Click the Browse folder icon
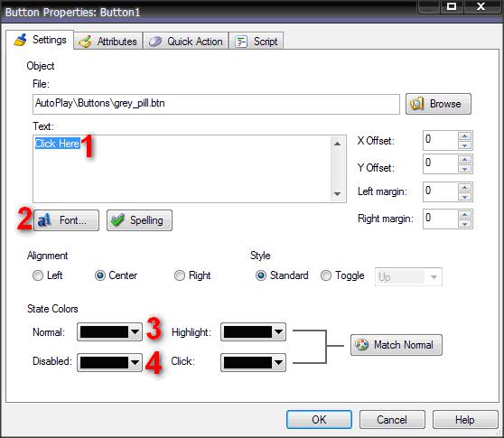The width and height of the screenshot is (504, 438). point(416,104)
